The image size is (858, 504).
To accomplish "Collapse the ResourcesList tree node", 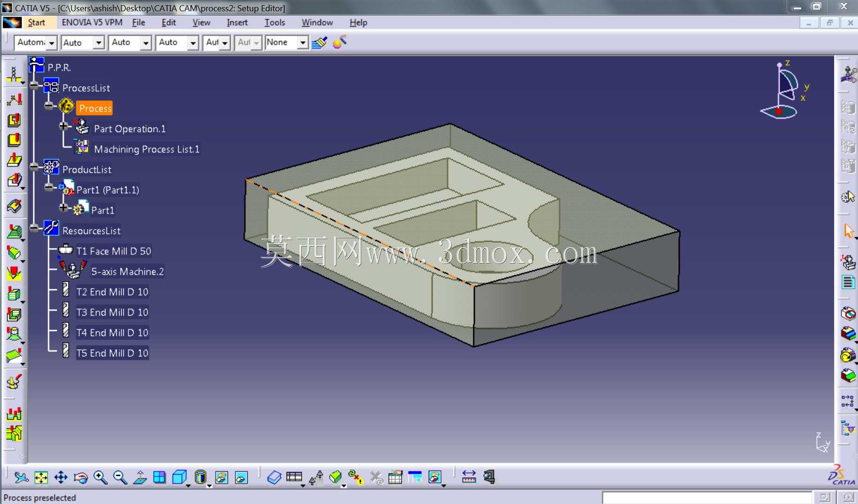I will tap(34, 228).
